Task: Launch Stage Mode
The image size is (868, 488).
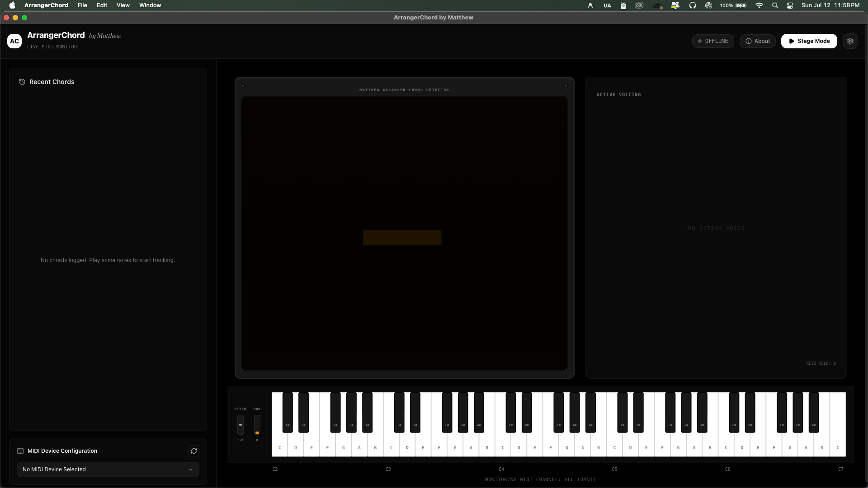Action: (x=809, y=41)
